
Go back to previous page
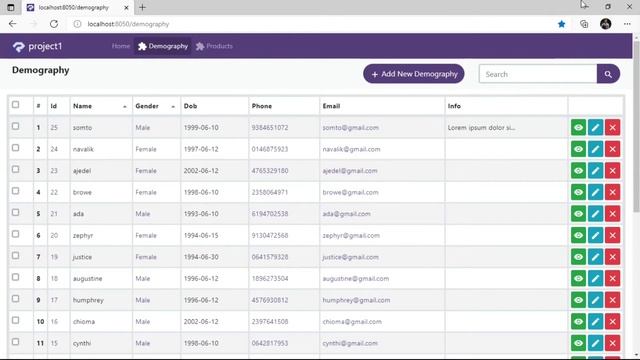(13, 24)
